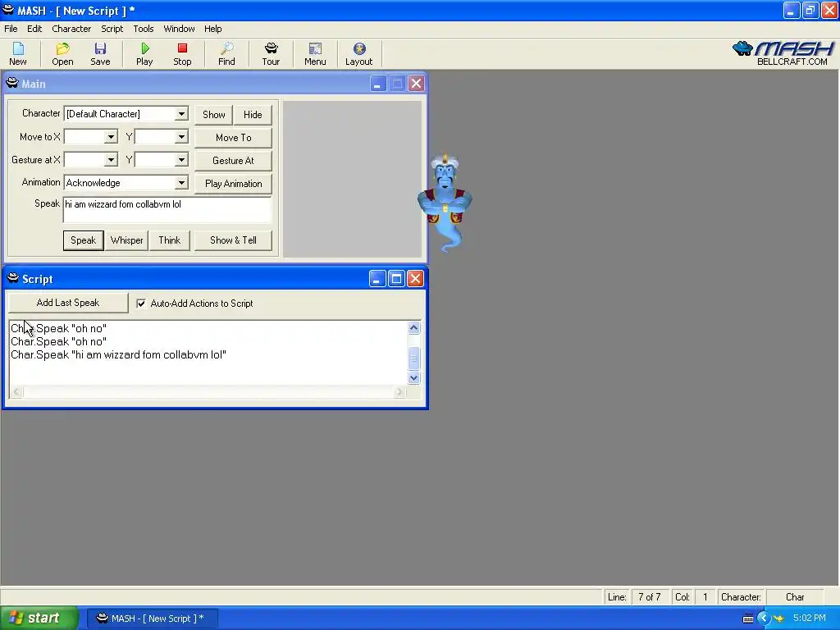Open the Windows start menu
The width and height of the screenshot is (840, 630).
(x=39, y=619)
